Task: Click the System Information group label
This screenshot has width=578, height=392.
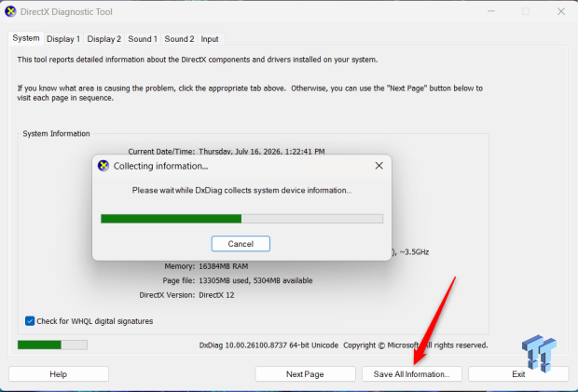Action: click(x=56, y=133)
